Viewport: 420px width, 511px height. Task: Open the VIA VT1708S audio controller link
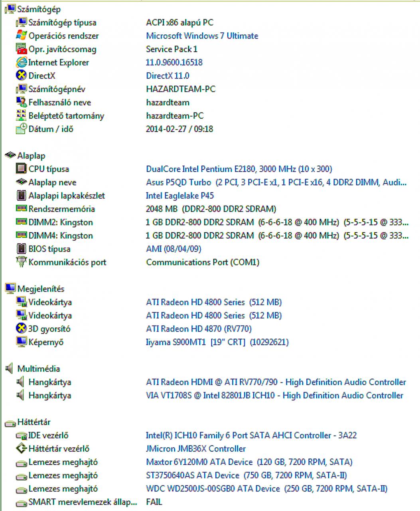pos(274,395)
